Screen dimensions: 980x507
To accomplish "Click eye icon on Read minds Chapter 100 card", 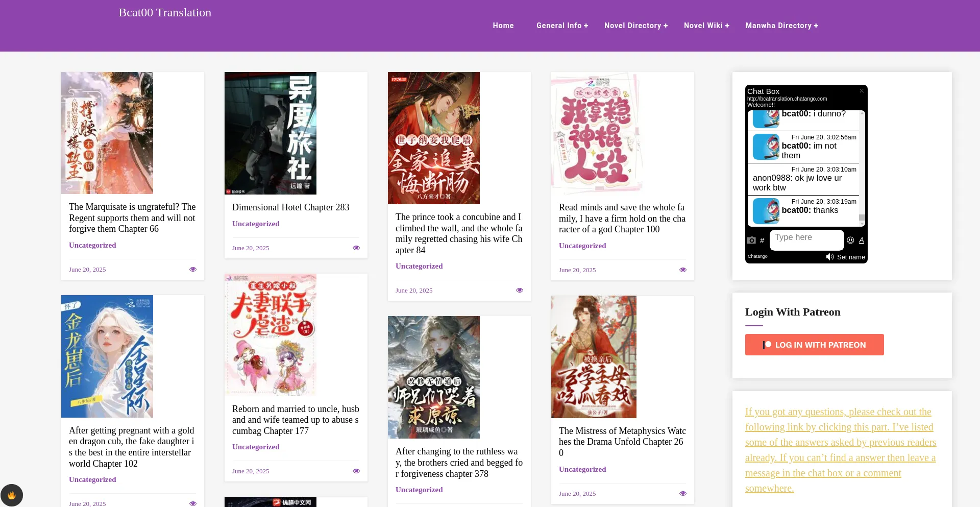I will 683,270.
